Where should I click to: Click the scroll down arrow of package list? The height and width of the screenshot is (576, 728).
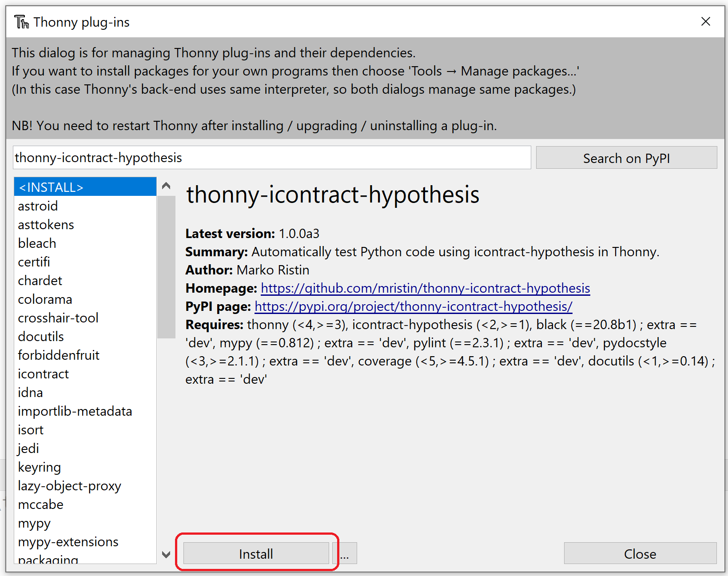coord(166,554)
